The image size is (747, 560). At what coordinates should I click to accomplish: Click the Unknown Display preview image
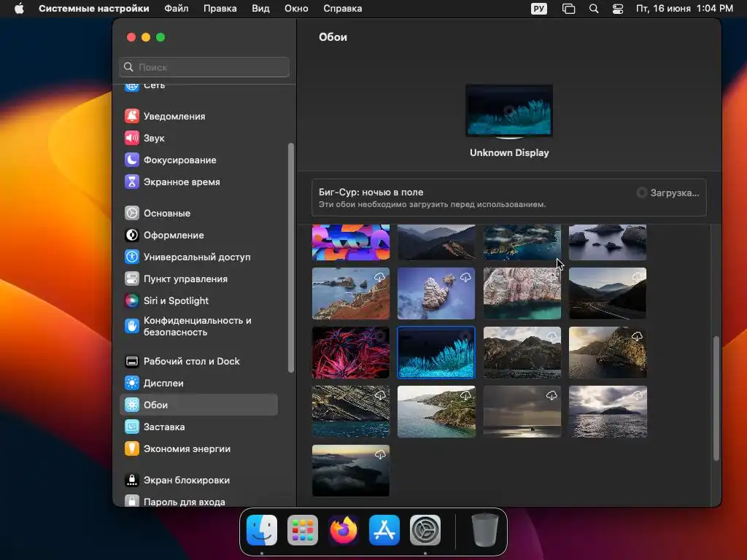coord(509,111)
